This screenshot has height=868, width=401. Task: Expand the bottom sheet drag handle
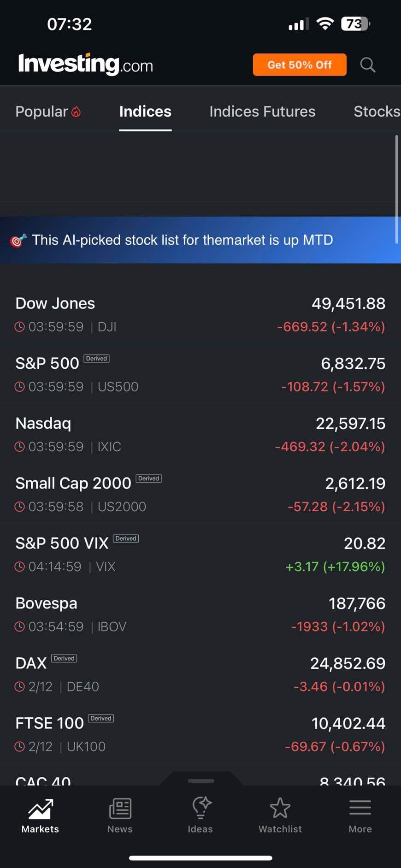point(201,780)
